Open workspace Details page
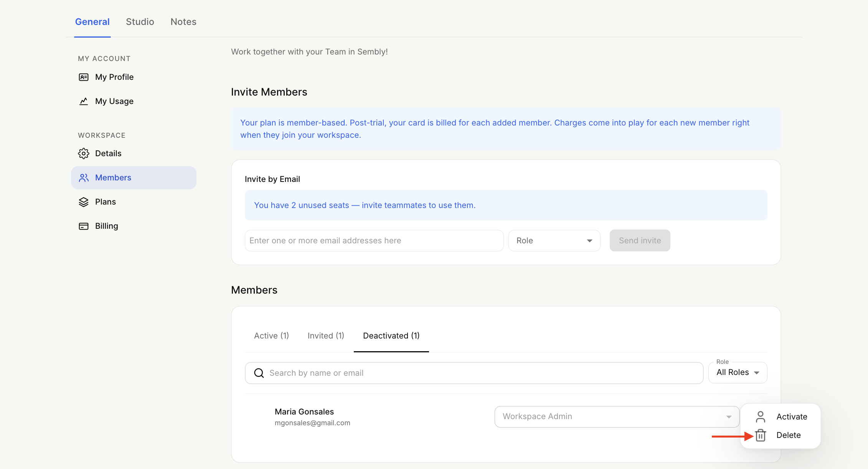 (134, 154)
